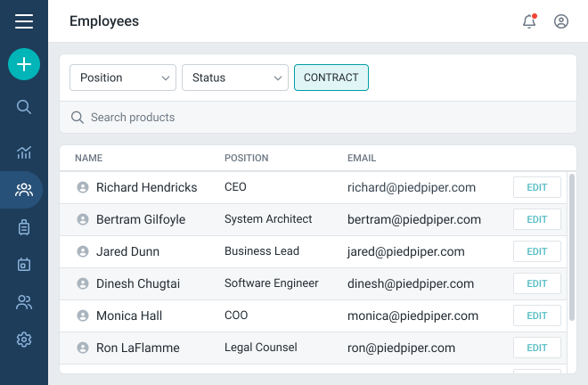Click the Legal Counsel position cell
This screenshot has height=385, width=588.
[x=261, y=347]
